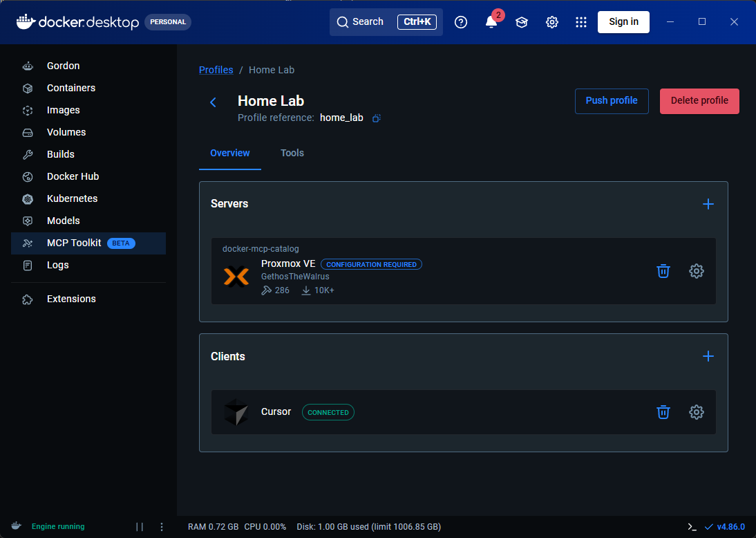
Task: Switch to the Tools tab
Action: click(x=292, y=153)
